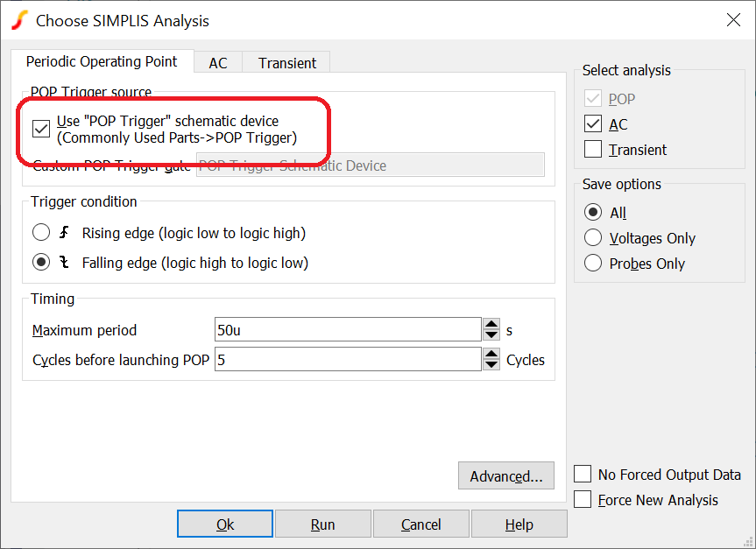Screen dimensions: 756x549
Task: Increment Cycles before launching POP value
Action: (491, 354)
